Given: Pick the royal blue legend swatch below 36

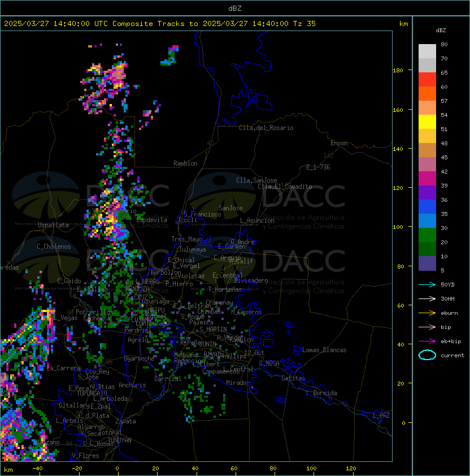Looking at the screenshot, I should click(427, 206).
